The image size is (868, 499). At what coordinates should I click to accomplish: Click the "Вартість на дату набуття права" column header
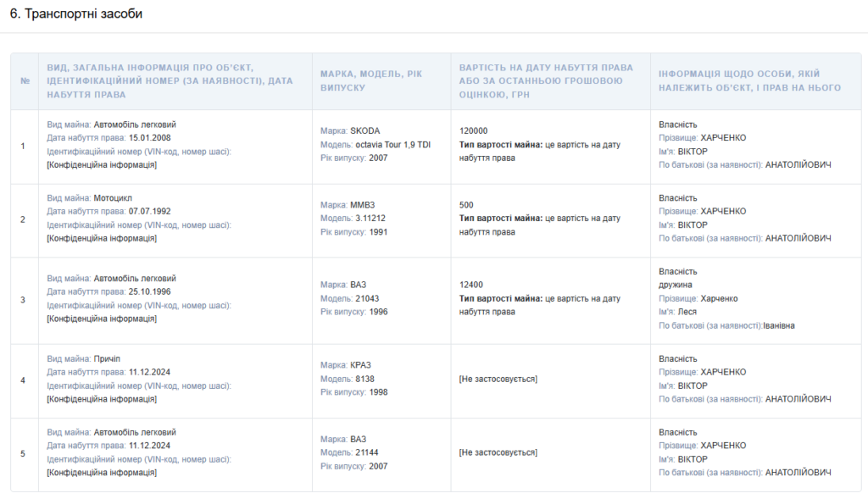click(545, 80)
